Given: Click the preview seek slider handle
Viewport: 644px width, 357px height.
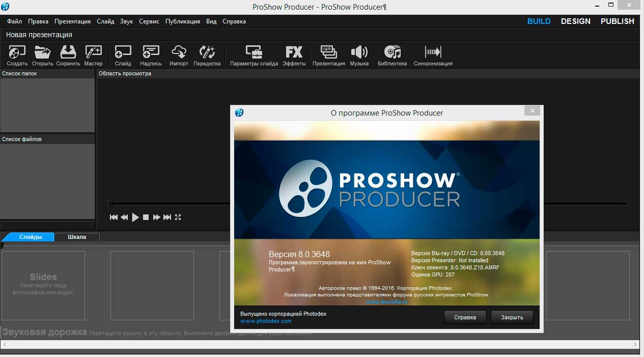Looking at the screenshot, I should tap(110, 204).
